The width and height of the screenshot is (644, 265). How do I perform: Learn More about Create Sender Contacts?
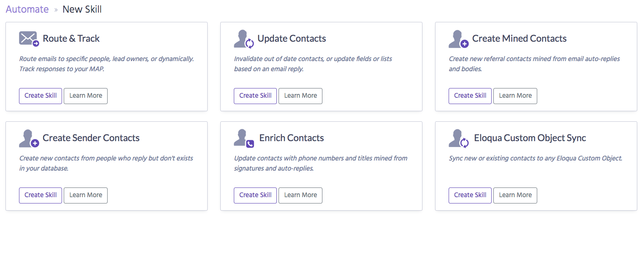86,195
